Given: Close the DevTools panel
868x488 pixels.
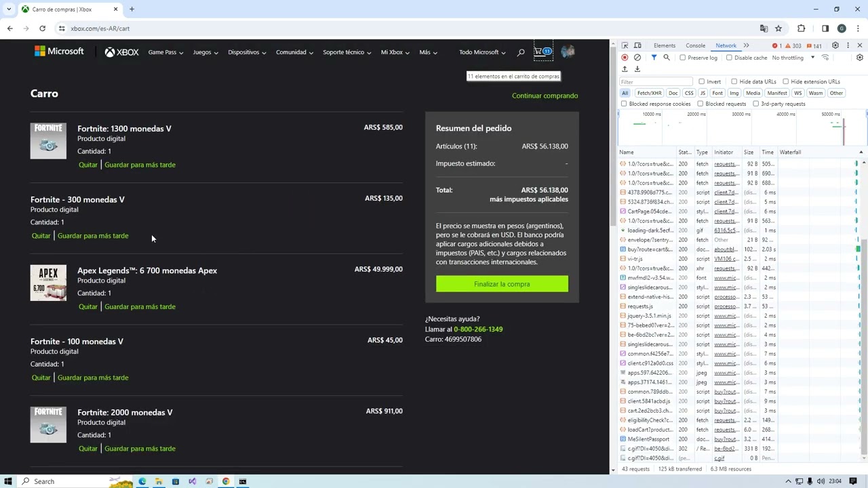Looking at the screenshot, I should click(x=860, y=45).
